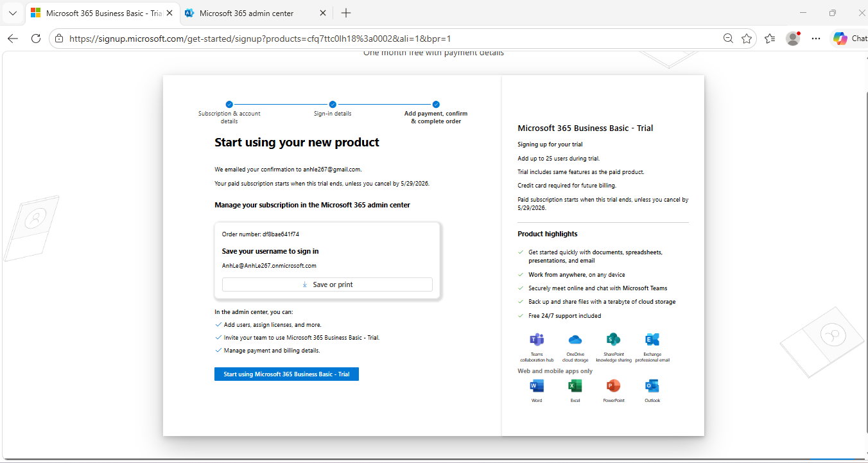Screen dimensions: 868x463
Task: Open a new browser tab
Action: [x=346, y=13]
